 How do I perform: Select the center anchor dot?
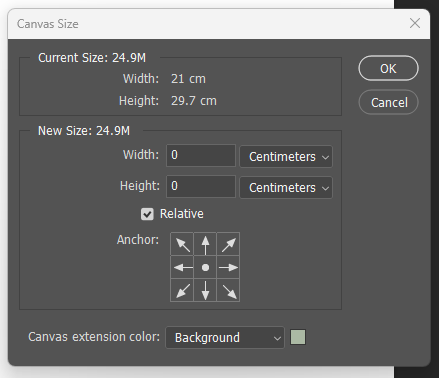tap(205, 267)
